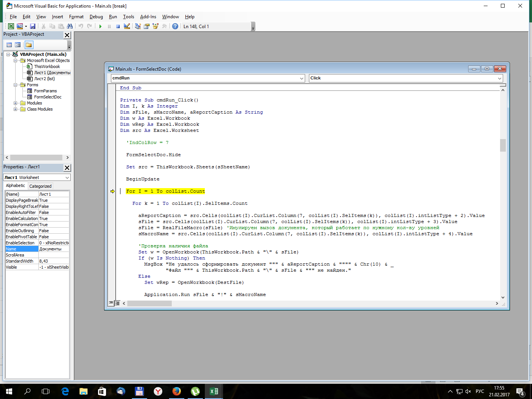Click the Cut scissors icon
The height and width of the screenshot is (399, 532).
point(43,26)
